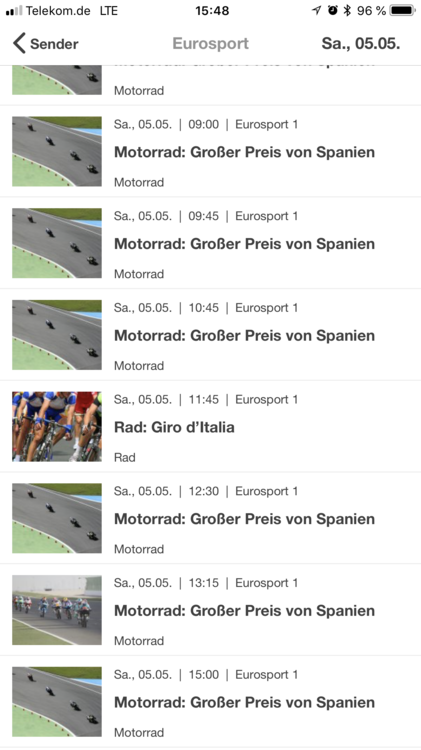Tap the back chevron next to Sender

pyautogui.click(x=19, y=44)
